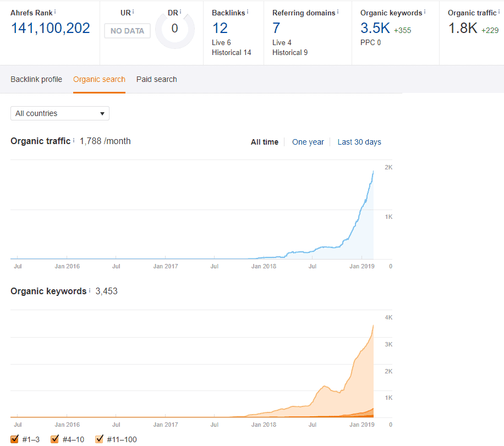Click the Referring domains count 7
This screenshot has width=504, height=446.
(x=276, y=28)
